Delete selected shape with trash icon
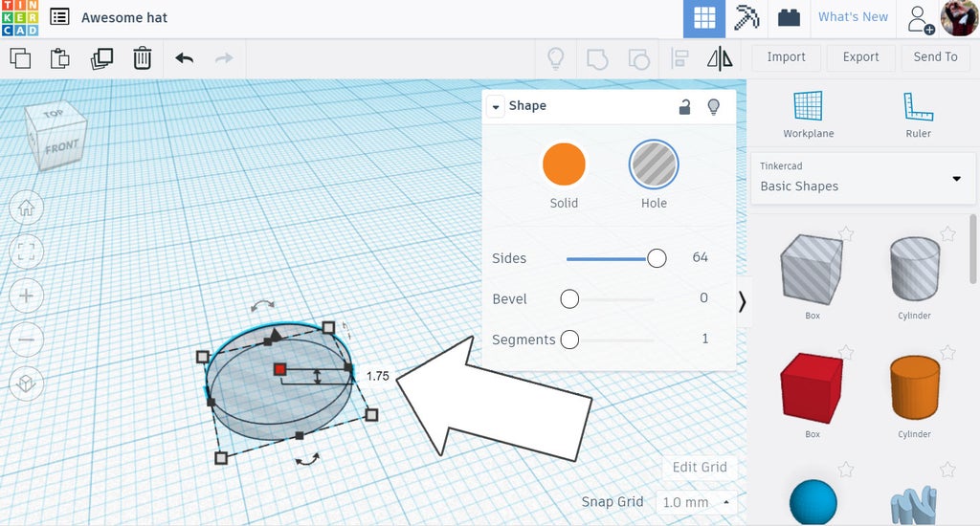The width and height of the screenshot is (980, 526). (x=143, y=58)
